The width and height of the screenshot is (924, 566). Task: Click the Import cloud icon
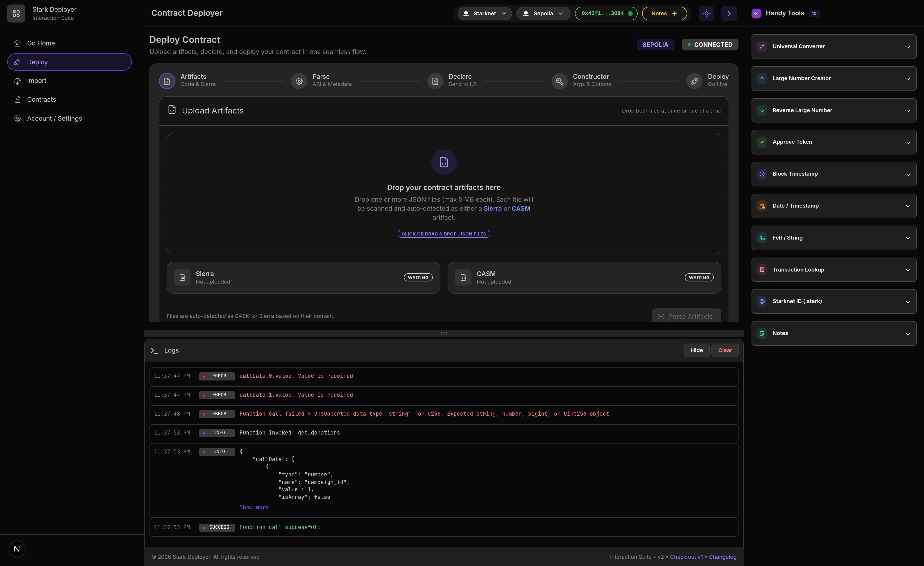pos(17,81)
